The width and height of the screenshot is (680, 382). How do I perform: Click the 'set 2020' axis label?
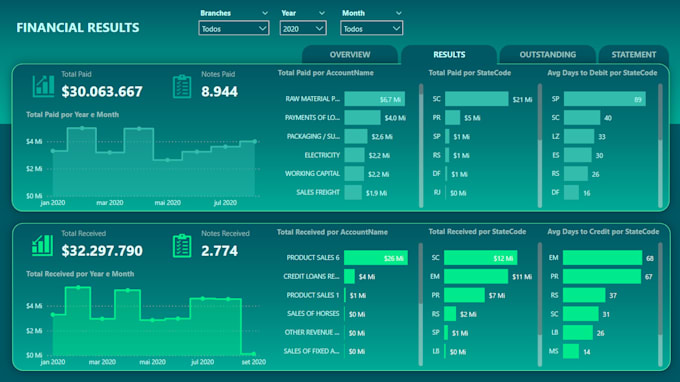pyautogui.click(x=254, y=362)
